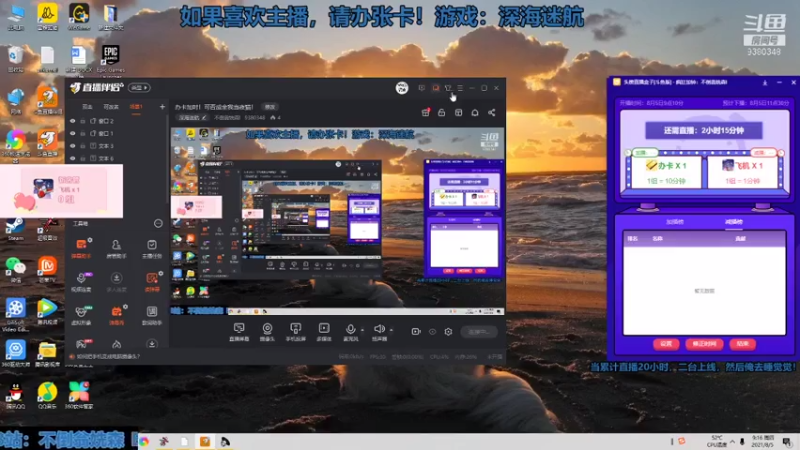Expand hidden system tray icons chevron
The height and width of the screenshot is (450, 800).
[732, 441]
